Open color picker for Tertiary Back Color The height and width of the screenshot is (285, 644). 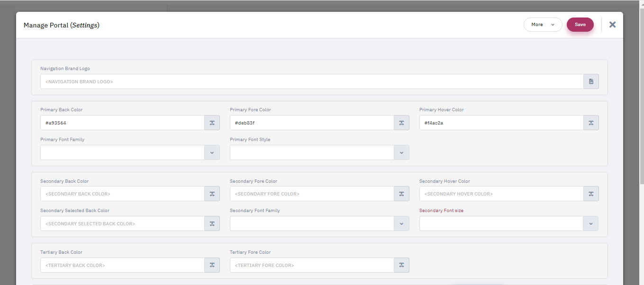[212, 265]
